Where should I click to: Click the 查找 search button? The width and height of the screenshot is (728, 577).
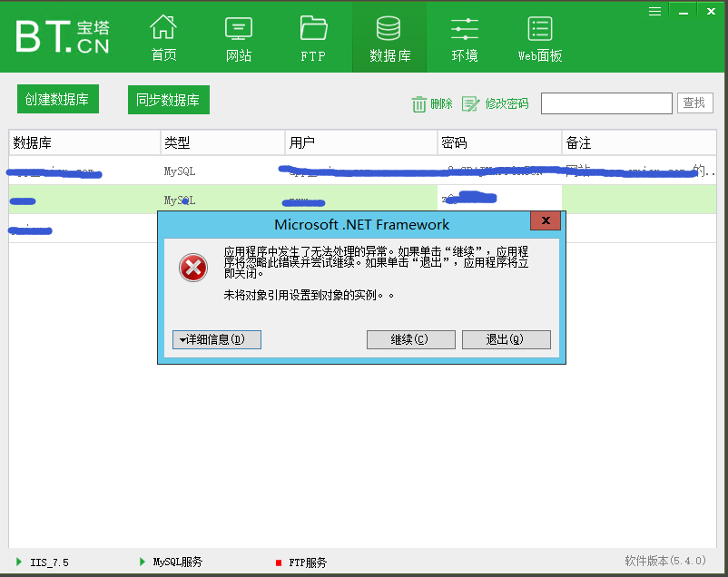tap(694, 103)
